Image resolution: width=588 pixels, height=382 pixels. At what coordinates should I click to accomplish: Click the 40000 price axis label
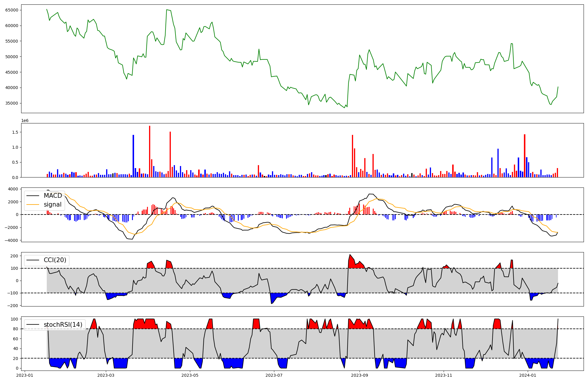pyautogui.click(x=12, y=88)
